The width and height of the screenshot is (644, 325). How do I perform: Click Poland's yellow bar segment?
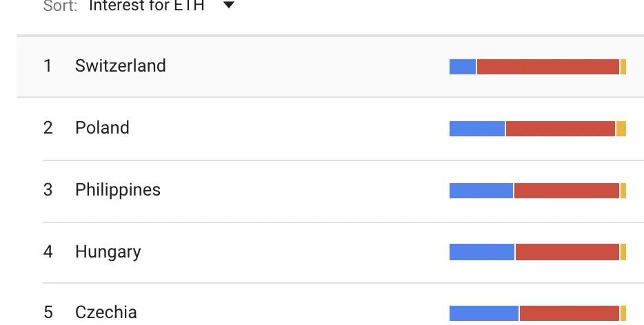coord(621,129)
